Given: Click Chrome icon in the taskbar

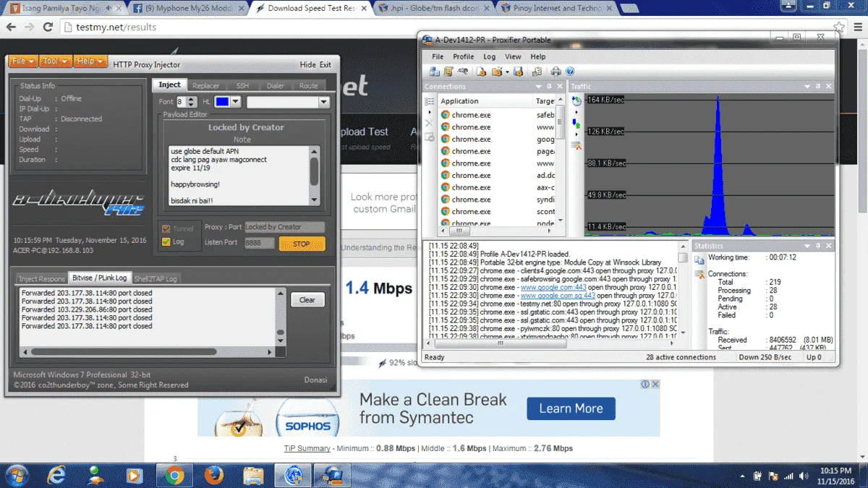Looking at the screenshot, I should pyautogui.click(x=174, y=475).
